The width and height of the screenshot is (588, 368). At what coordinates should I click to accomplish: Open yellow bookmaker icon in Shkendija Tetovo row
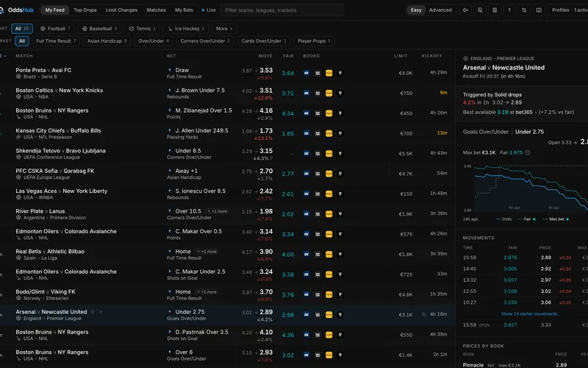click(x=329, y=154)
